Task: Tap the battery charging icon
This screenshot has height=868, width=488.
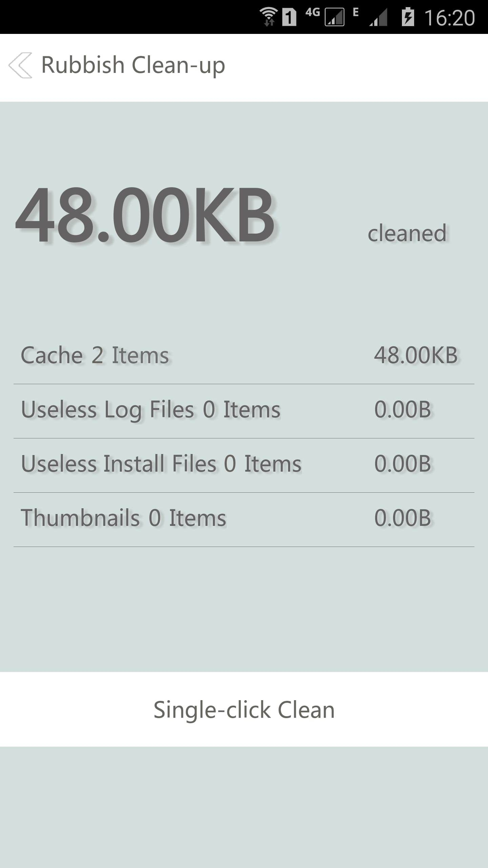Action: coord(408,17)
